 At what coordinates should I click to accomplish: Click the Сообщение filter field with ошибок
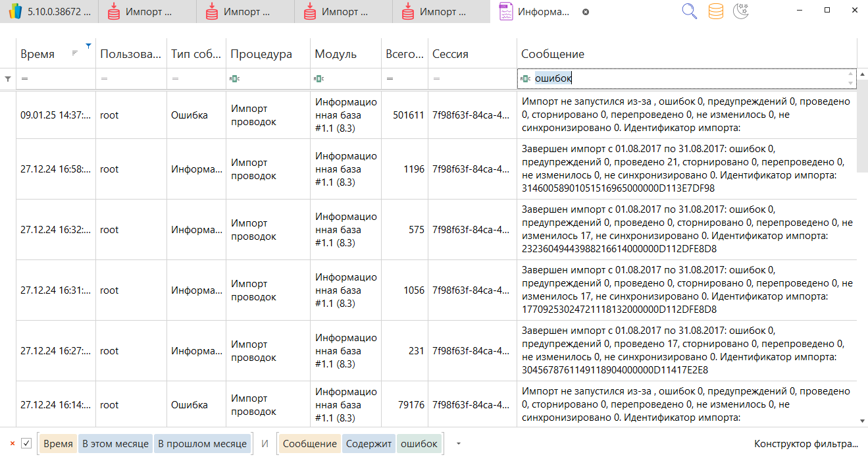click(x=684, y=78)
